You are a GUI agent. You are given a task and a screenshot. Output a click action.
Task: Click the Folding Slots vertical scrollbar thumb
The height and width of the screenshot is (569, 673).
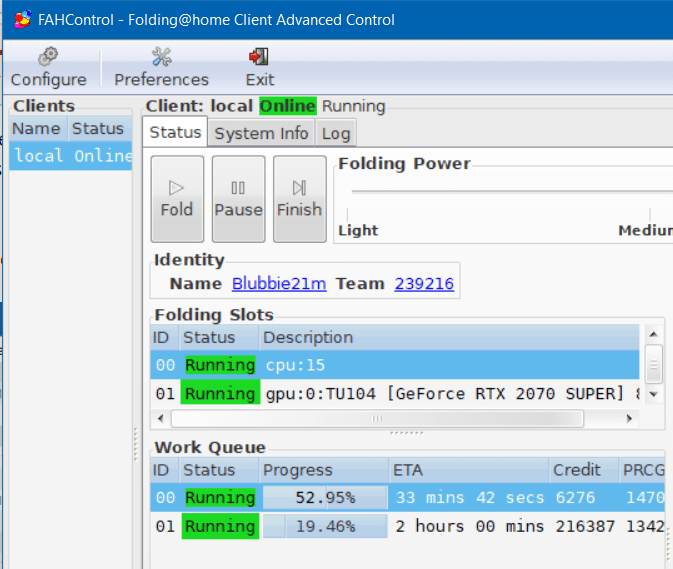coord(653,364)
